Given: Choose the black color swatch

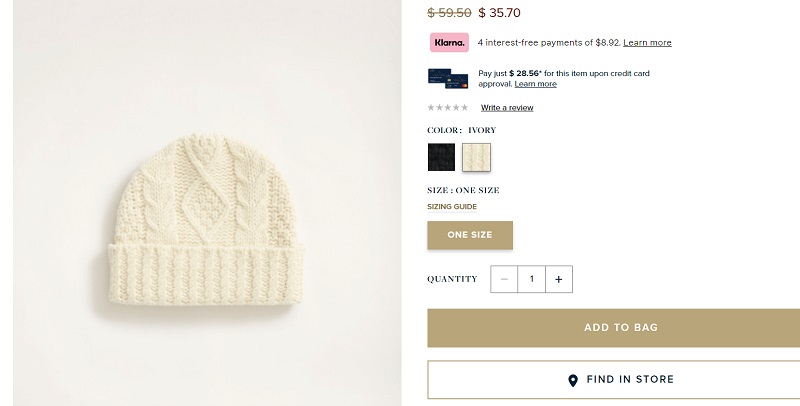Looking at the screenshot, I should pos(441,157).
